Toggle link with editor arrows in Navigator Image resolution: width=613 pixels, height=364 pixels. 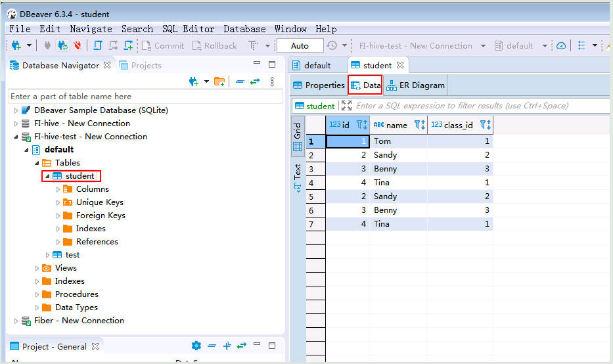coord(255,81)
